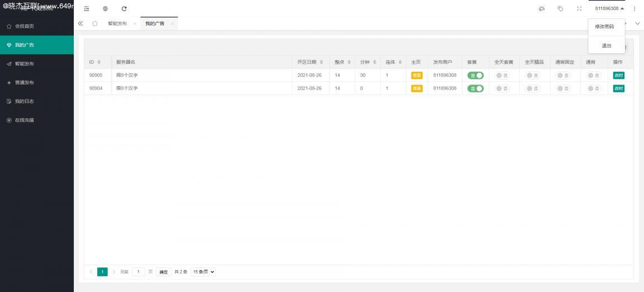Enable 全天精品 switch for row 90905

[533, 76]
